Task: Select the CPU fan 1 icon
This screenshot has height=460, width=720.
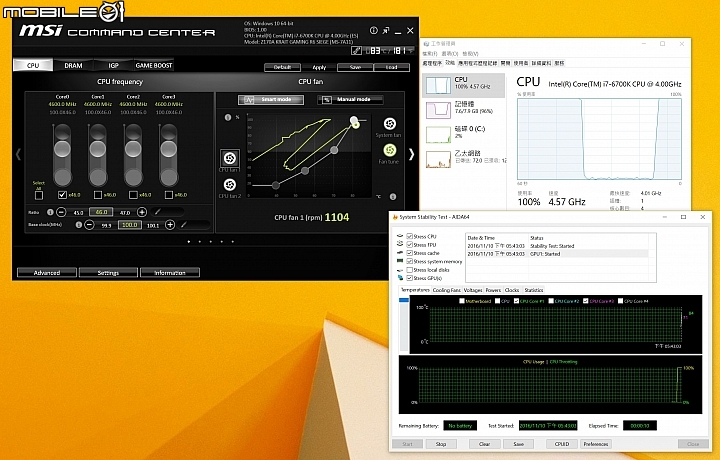Action: pos(230,158)
